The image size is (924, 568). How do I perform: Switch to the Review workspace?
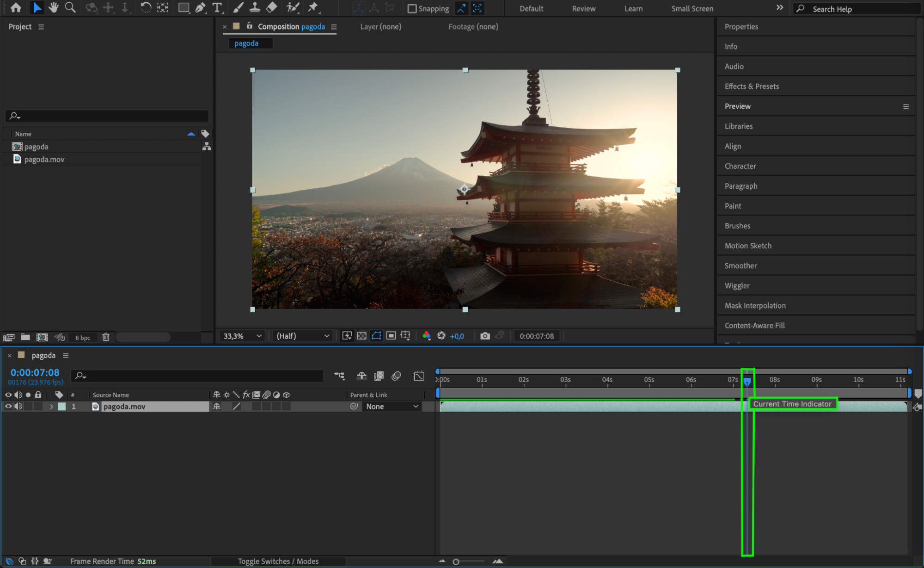[x=583, y=8]
